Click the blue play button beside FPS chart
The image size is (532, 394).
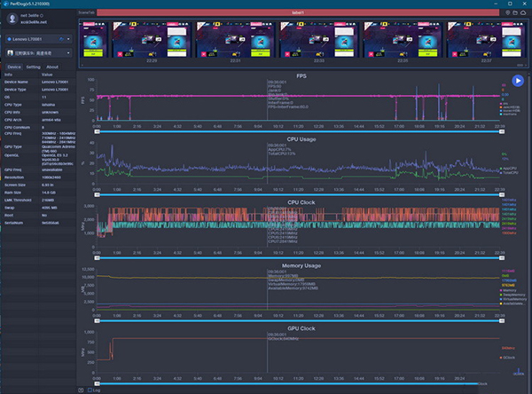(518, 82)
